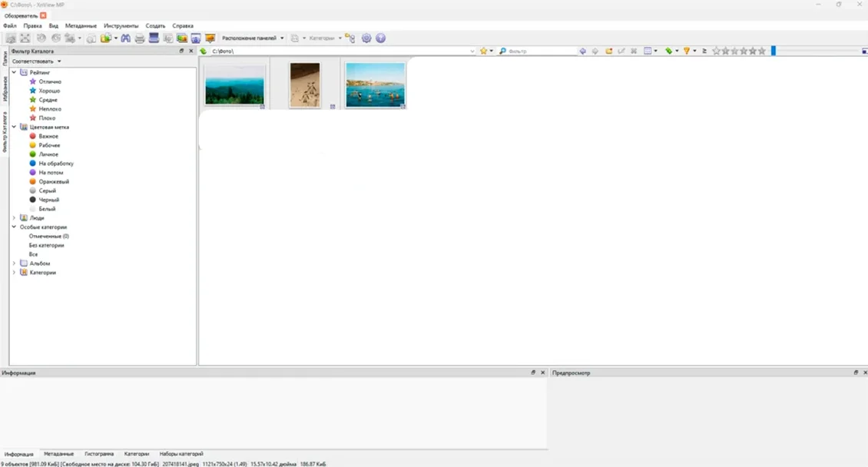
Task: Click the binoculars search icon in toolbar
Action: (x=126, y=38)
